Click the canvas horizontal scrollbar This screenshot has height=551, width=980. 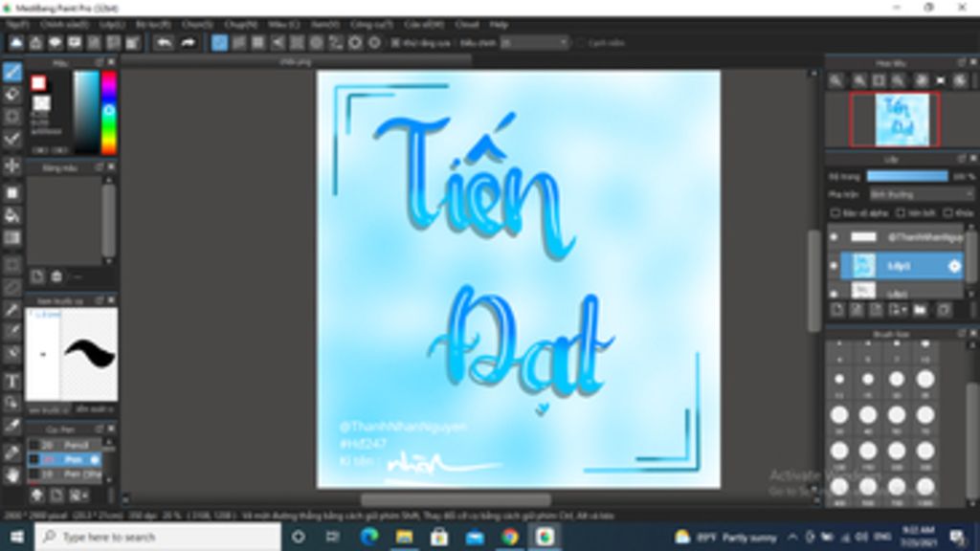[456, 499]
